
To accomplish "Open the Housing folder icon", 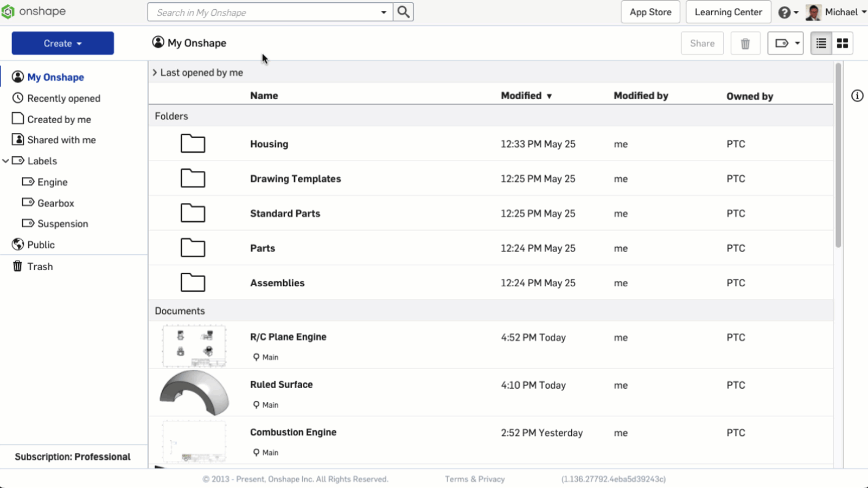I will [x=193, y=144].
